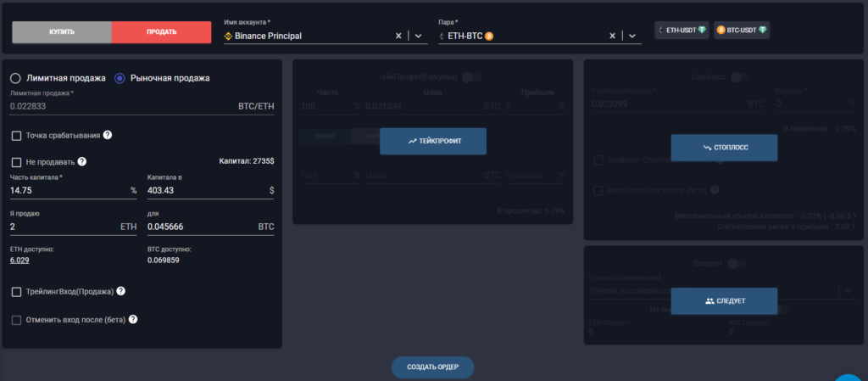Screen dimensions: 868x381
Task: Open help for ТрейлингВход(Продажа)
Action: pyautogui.click(x=120, y=291)
